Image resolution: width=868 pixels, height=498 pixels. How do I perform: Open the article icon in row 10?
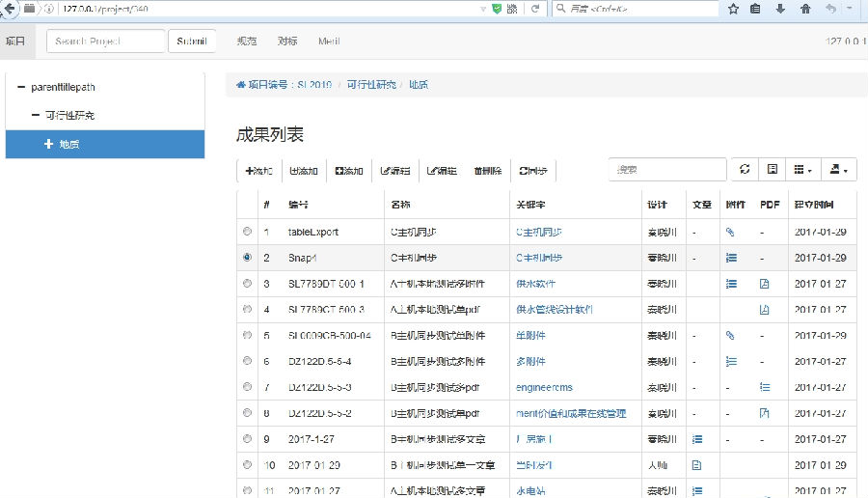pos(697,465)
